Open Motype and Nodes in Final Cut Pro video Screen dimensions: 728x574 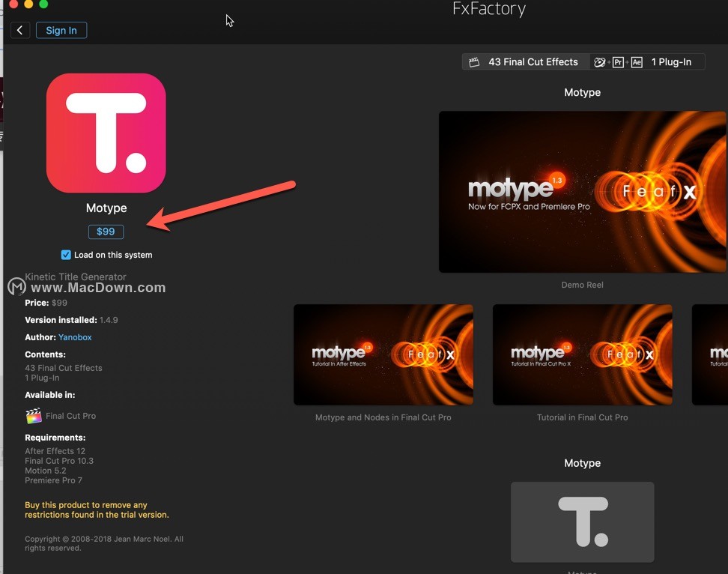(383, 354)
